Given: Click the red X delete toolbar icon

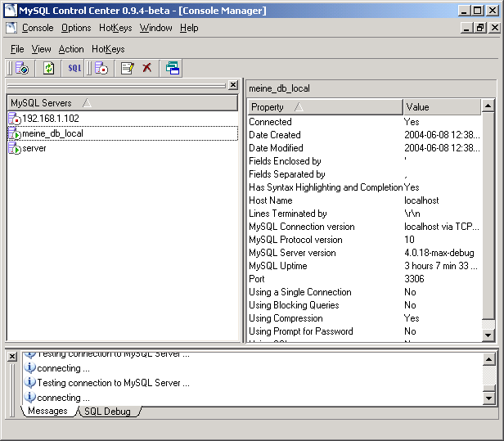Looking at the screenshot, I should (147, 67).
